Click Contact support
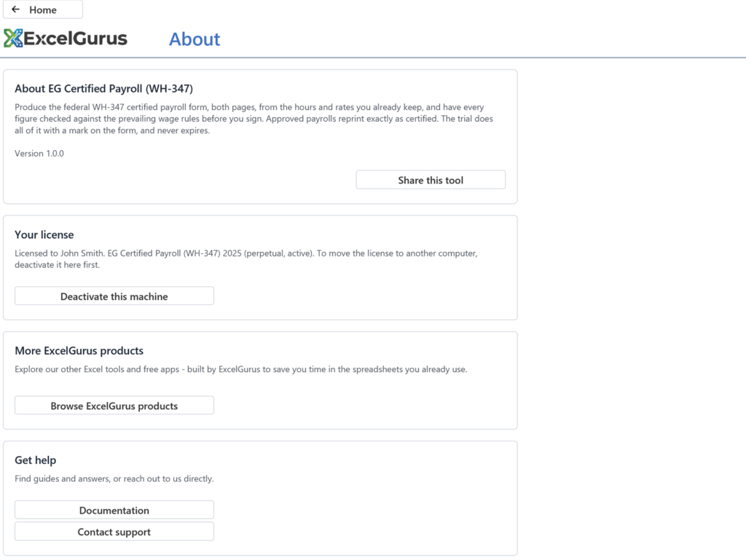This screenshot has width=746, height=560. [x=114, y=532]
